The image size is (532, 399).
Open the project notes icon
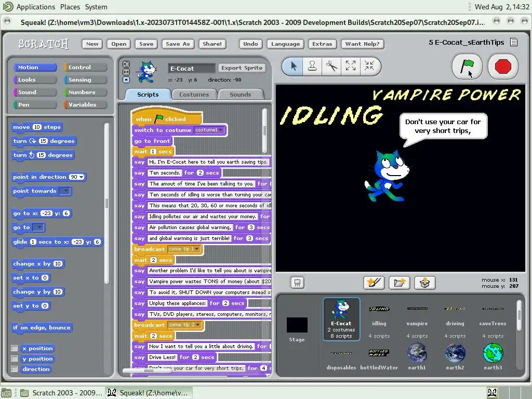click(514, 42)
